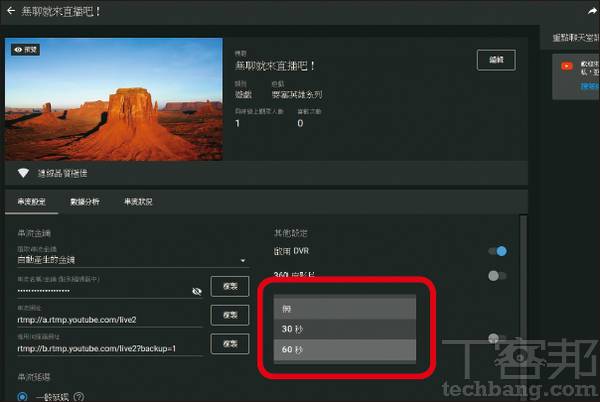The image size is (600, 402).
Task: Click the wifi connection quality icon
Action: pos(23,173)
